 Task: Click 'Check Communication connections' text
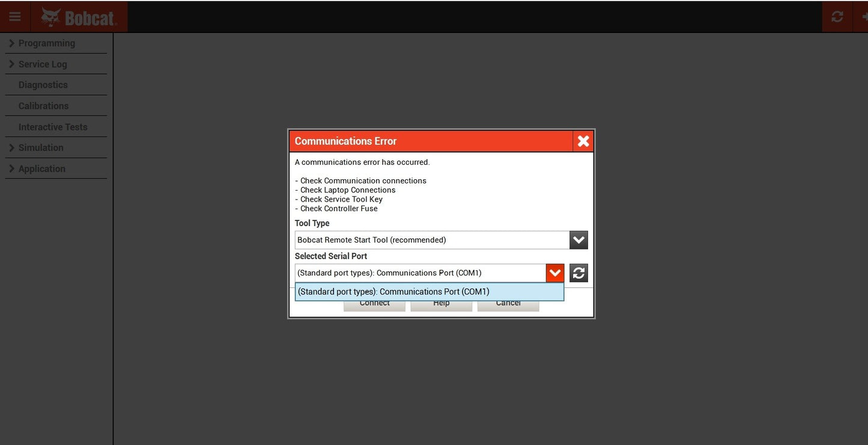coord(363,180)
